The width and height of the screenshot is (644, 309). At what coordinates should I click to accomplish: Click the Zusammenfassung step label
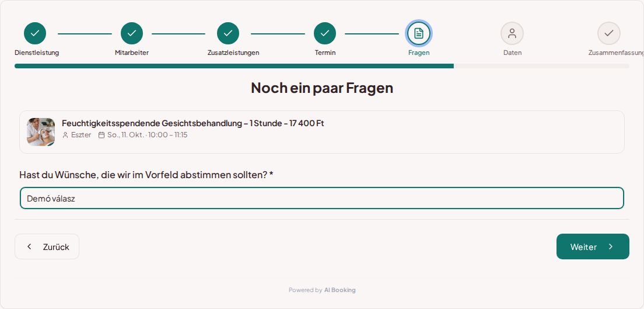click(x=616, y=53)
